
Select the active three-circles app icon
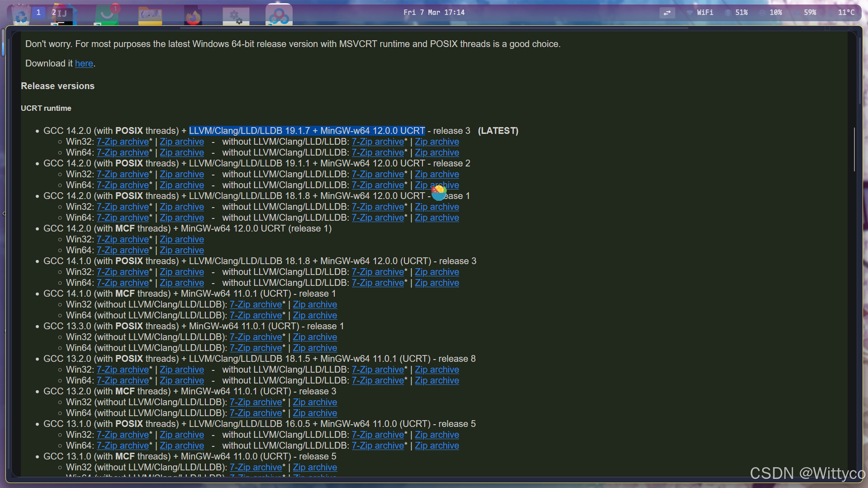(279, 15)
